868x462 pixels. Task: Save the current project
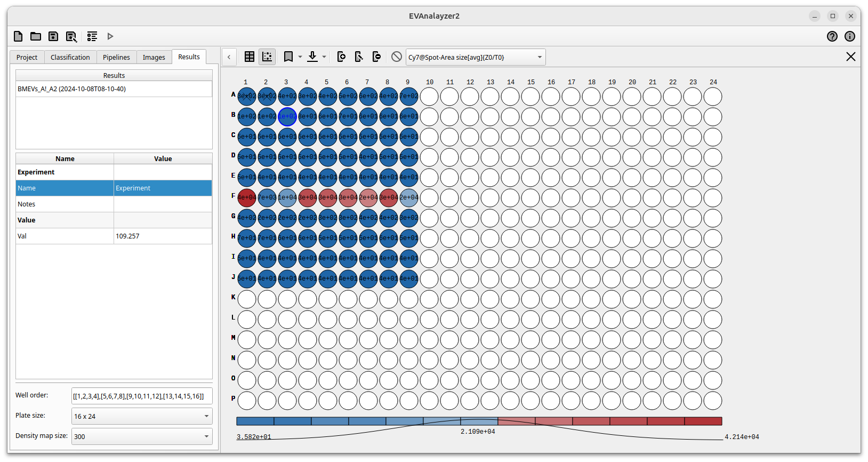point(53,36)
